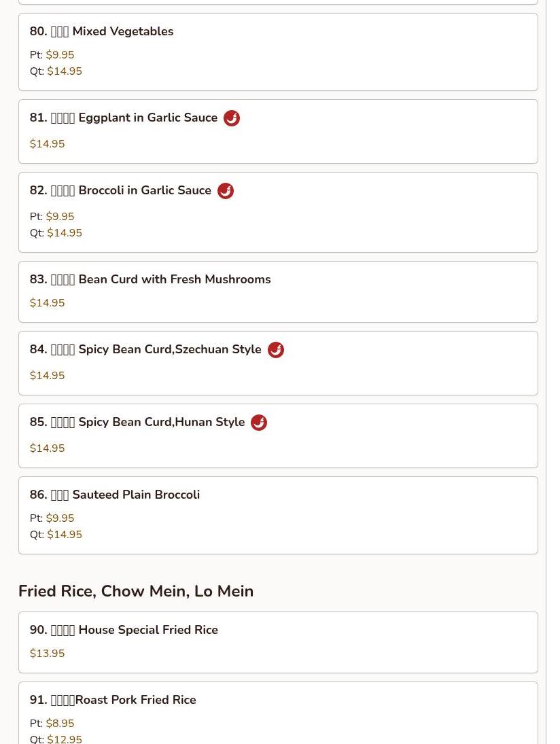Select 81 Eggplant in Garlic Sauce title
Viewport: 560px width, 744px height.
pos(124,118)
